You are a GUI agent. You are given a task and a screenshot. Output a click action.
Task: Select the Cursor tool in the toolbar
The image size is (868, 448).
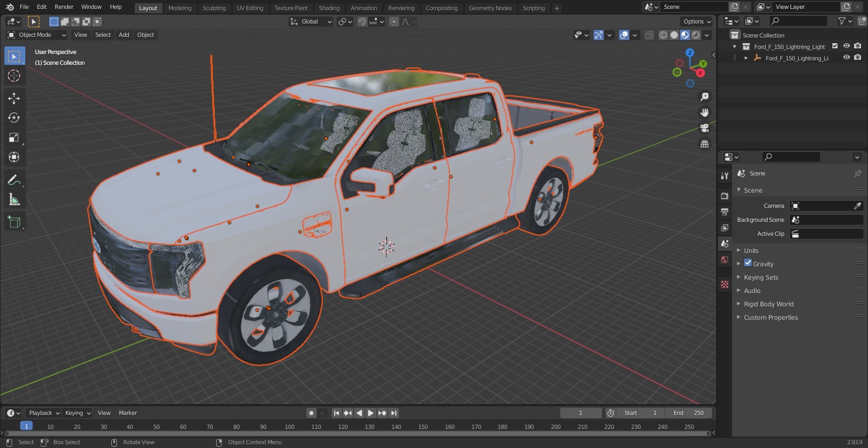click(x=14, y=76)
